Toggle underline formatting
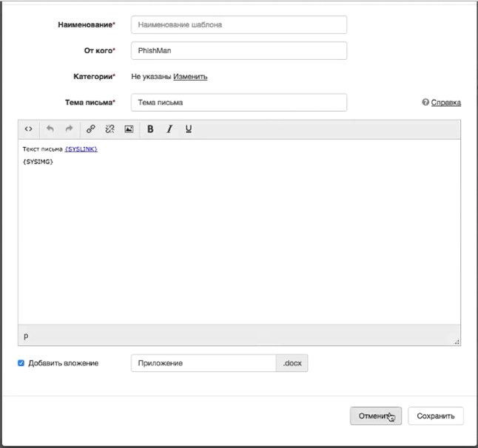The image size is (478, 448). pyautogui.click(x=189, y=129)
